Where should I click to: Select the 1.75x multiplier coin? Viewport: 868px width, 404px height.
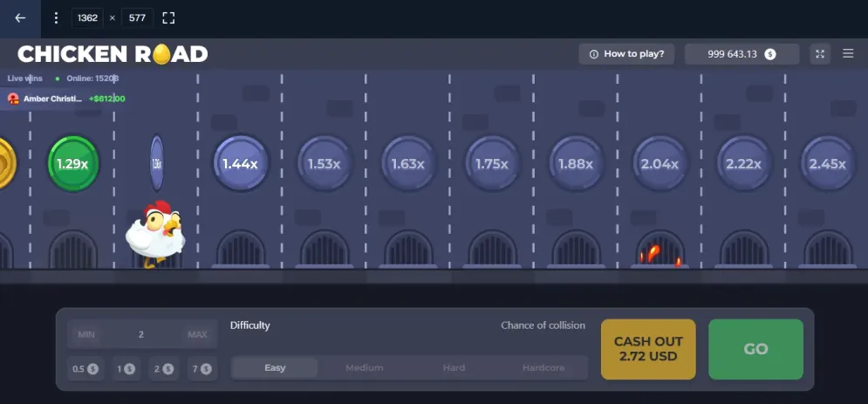(492, 164)
